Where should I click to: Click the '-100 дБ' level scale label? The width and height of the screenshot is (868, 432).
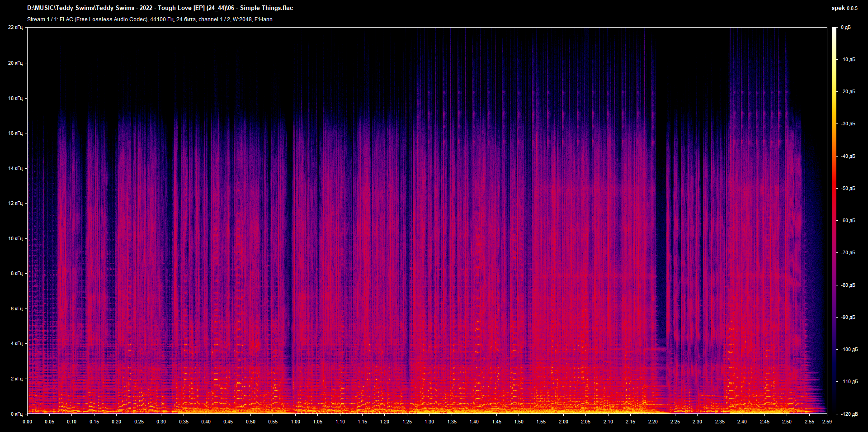[x=849, y=350]
